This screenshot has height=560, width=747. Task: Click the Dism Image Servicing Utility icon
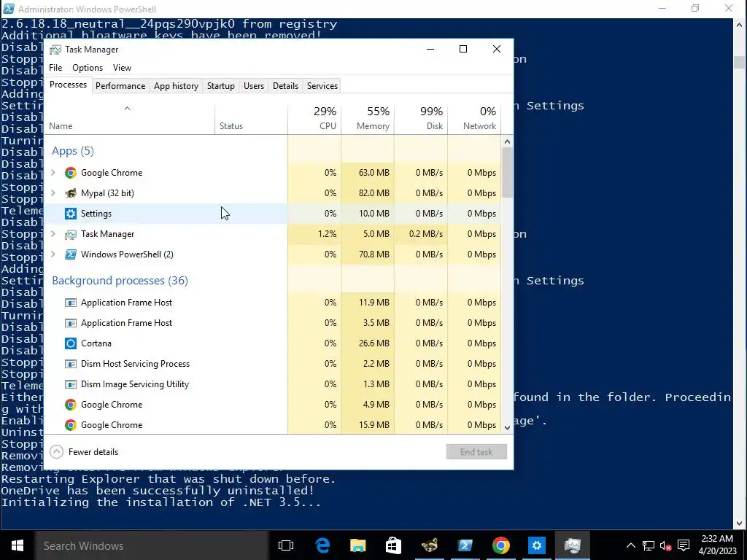71,384
